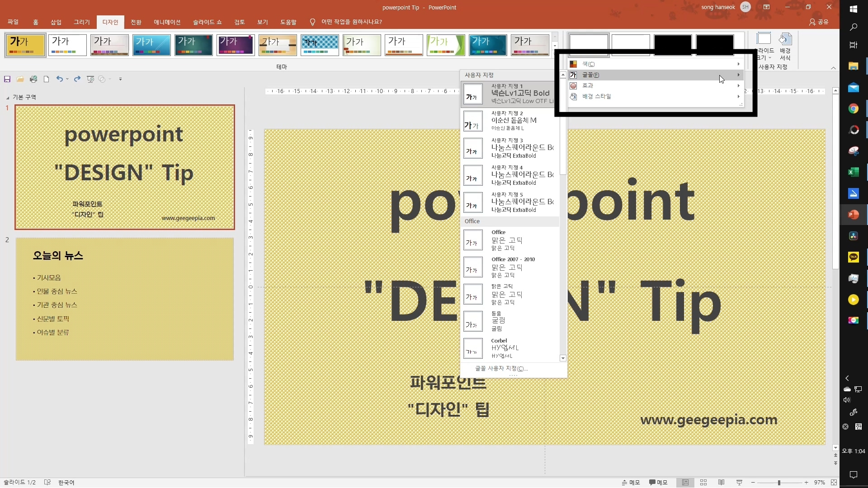Image resolution: width=868 pixels, height=488 pixels.
Task: Open Customize Quick Access Toolbar dropdown
Action: click(120, 79)
